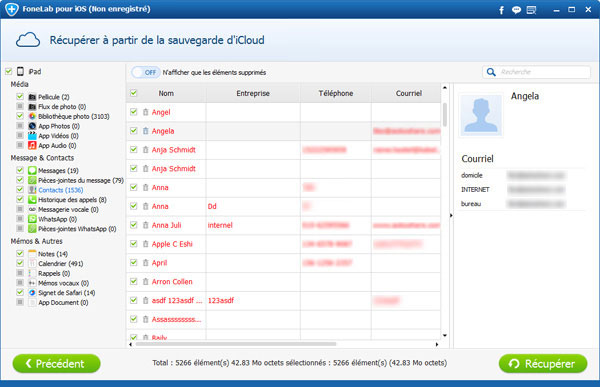Screen dimensions: 600x387
Task: Select the asdf 123asdf contact name
Action: pos(176,300)
